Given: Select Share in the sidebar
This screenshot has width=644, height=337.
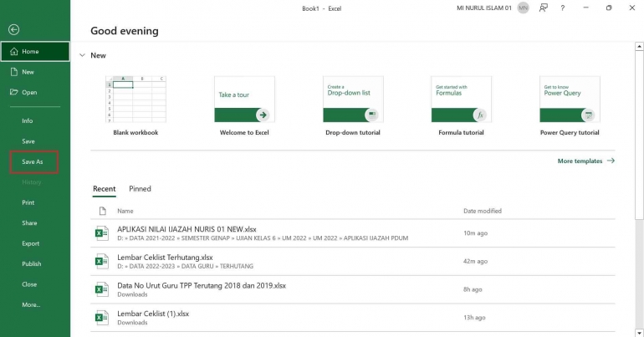Looking at the screenshot, I should (x=29, y=223).
